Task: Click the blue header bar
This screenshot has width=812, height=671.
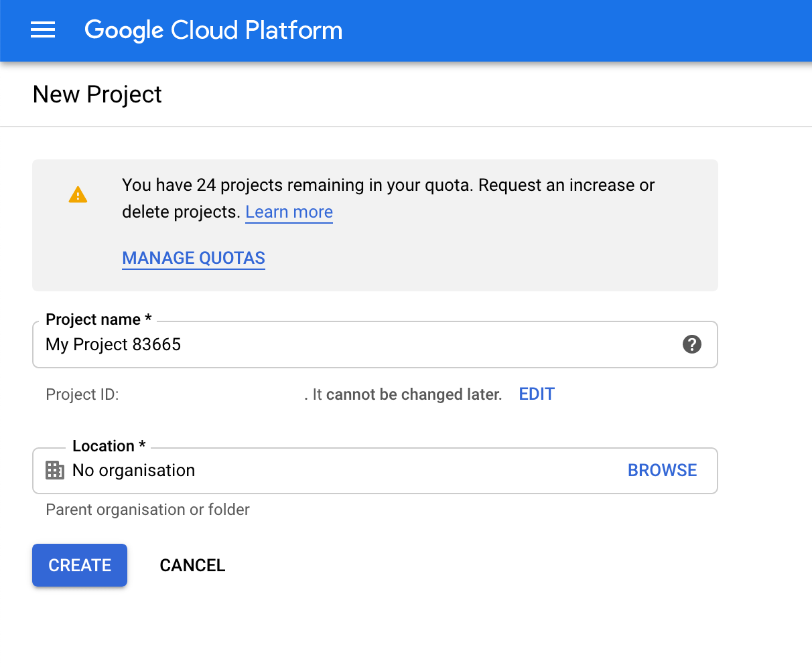Action: coord(536,29)
